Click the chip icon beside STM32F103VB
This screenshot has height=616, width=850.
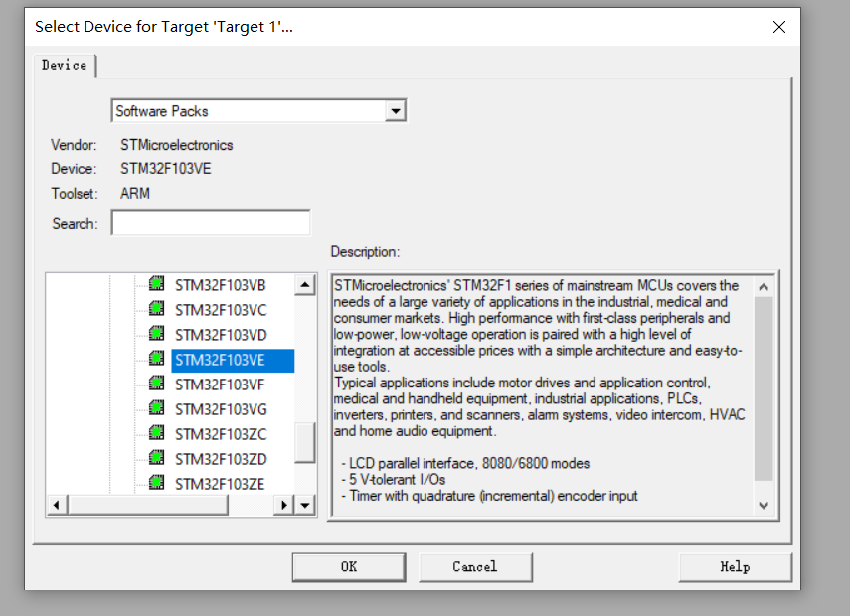coord(157,283)
